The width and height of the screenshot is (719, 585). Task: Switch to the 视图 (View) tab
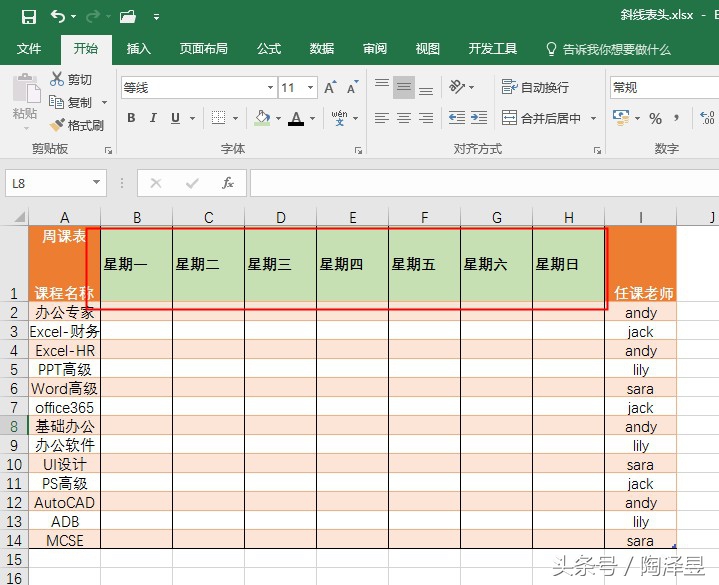coord(427,49)
